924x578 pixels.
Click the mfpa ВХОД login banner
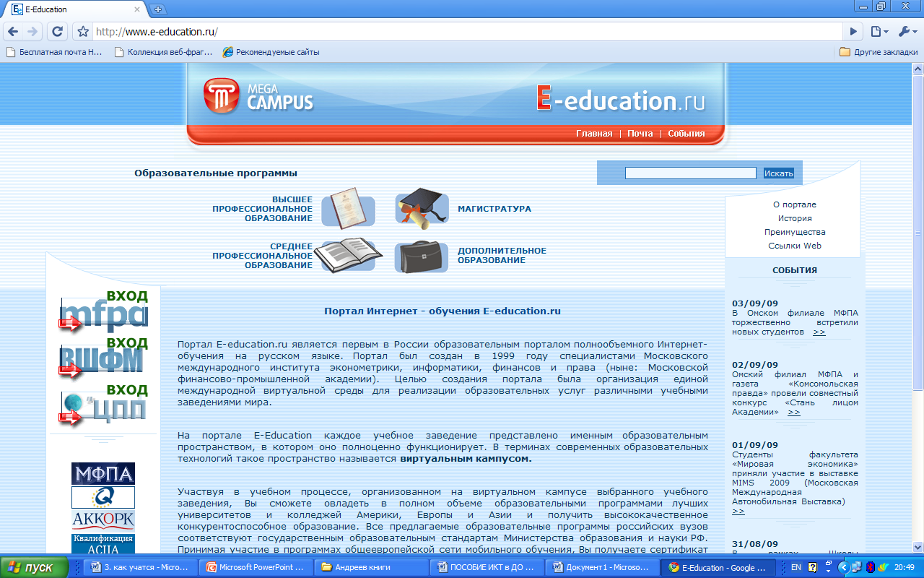point(103,311)
